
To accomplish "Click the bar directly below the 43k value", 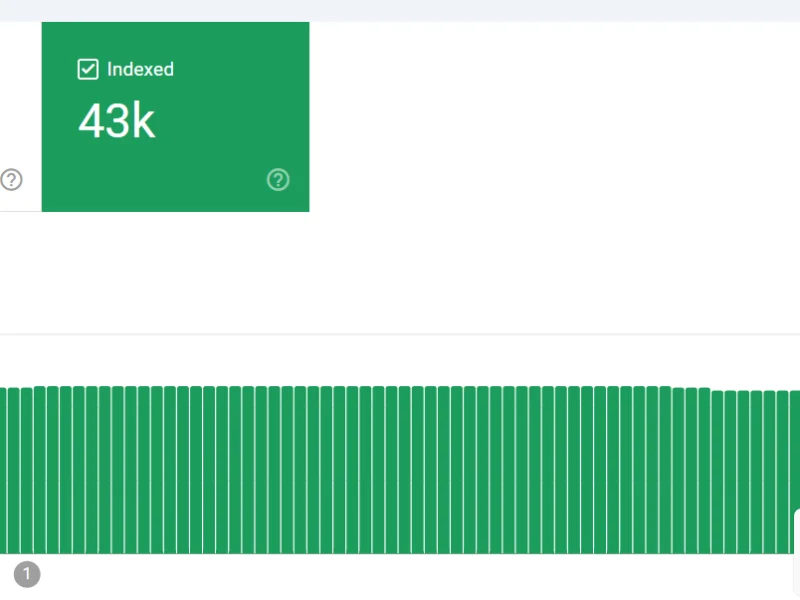I will click(118, 470).
